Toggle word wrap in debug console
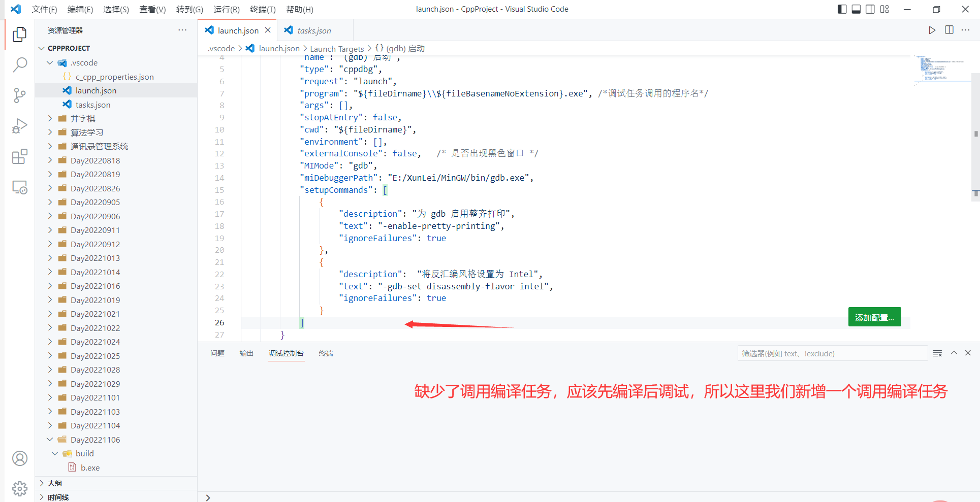Image resolution: width=980 pixels, height=502 pixels. pyautogui.click(x=937, y=353)
